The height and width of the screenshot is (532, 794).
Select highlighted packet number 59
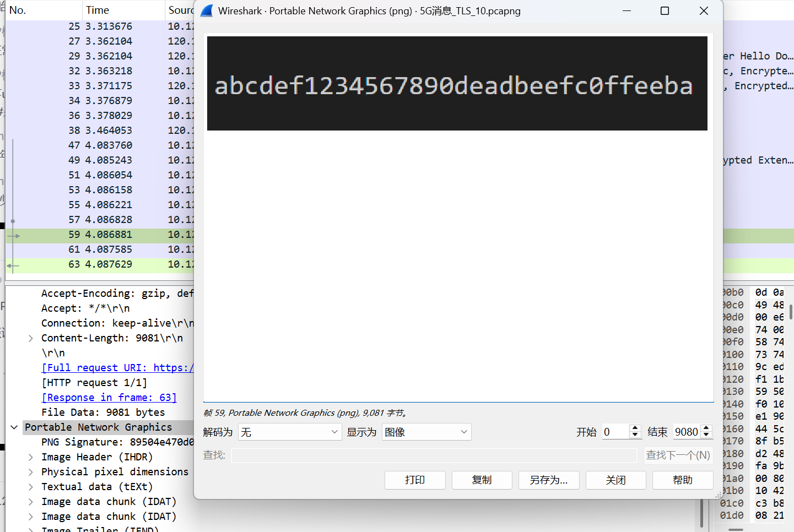100,235
